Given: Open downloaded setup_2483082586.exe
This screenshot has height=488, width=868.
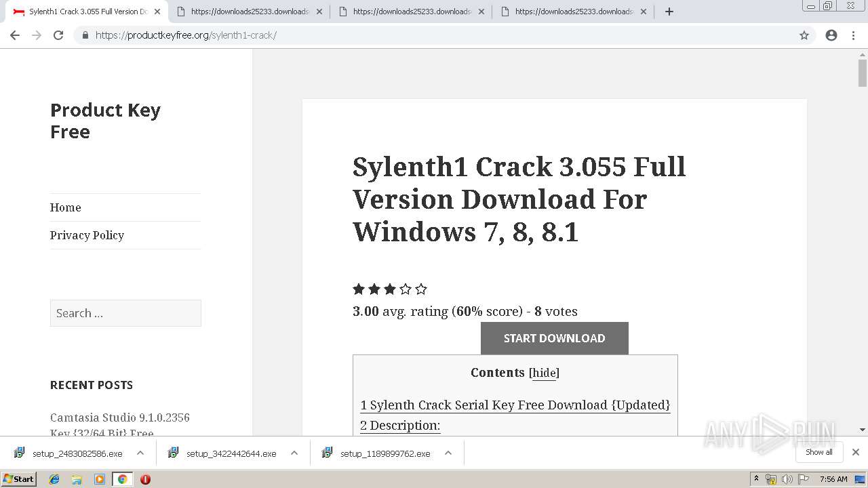Looking at the screenshot, I should [69, 453].
